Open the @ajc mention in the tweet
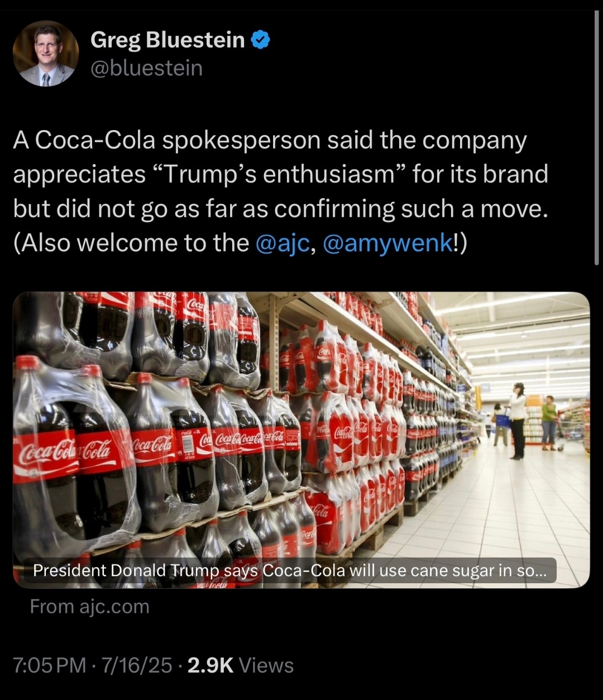 pyautogui.click(x=282, y=242)
